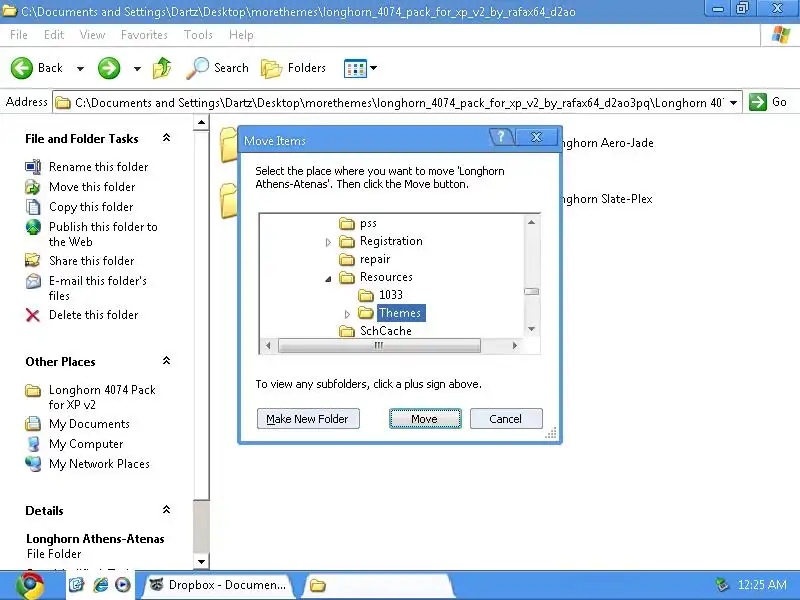Click My Network Places icon
Viewport: 800px width, 600px height.
[x=33, y=463]
